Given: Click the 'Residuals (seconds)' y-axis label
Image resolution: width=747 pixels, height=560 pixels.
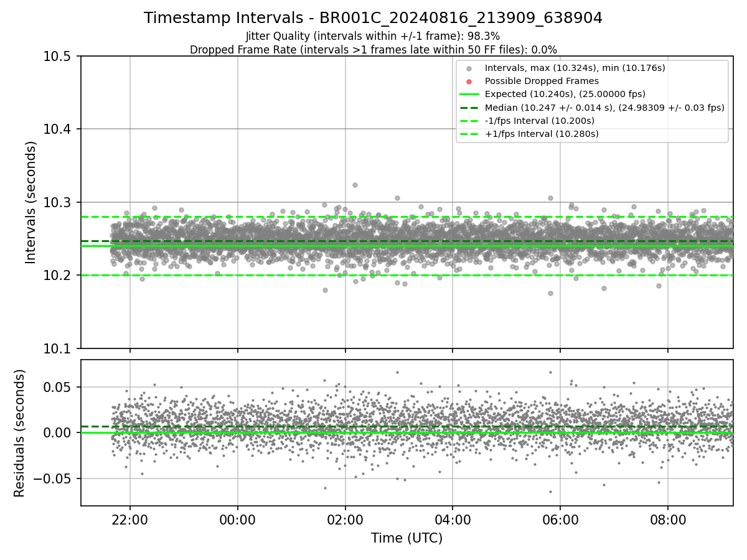Looking at the screenshot, I should (20, 433).
